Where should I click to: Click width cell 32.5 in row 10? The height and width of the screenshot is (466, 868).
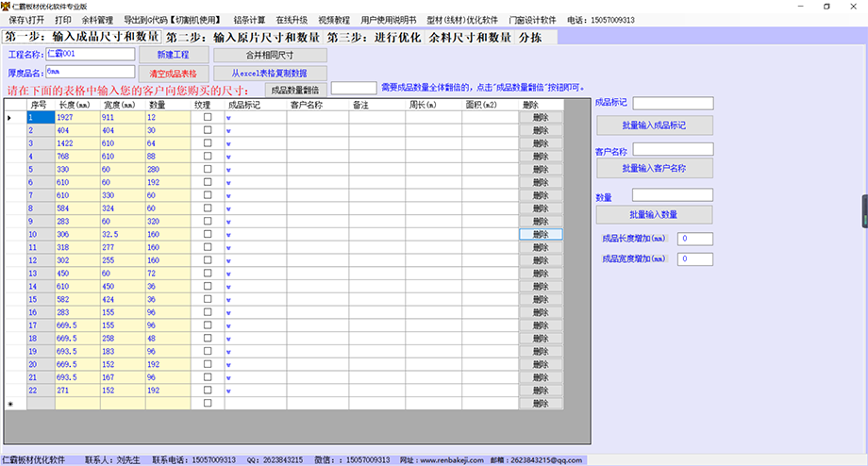point(123,234)
